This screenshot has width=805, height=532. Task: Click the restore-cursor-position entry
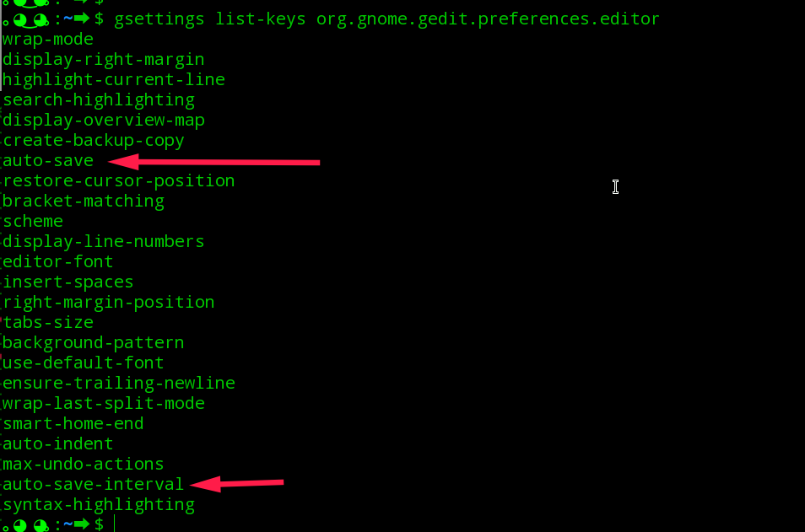(x=119, y=180)
